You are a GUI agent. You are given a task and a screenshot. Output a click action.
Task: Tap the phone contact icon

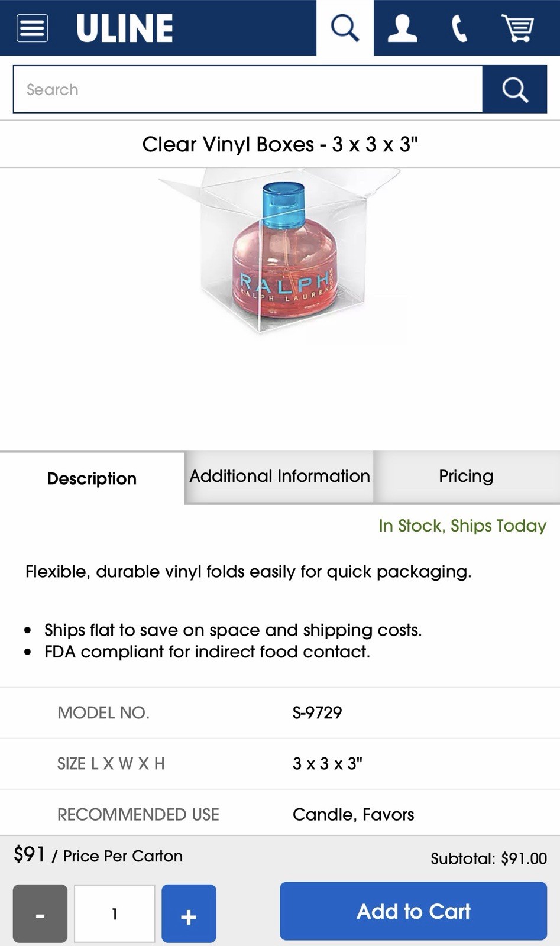(459, 28)
